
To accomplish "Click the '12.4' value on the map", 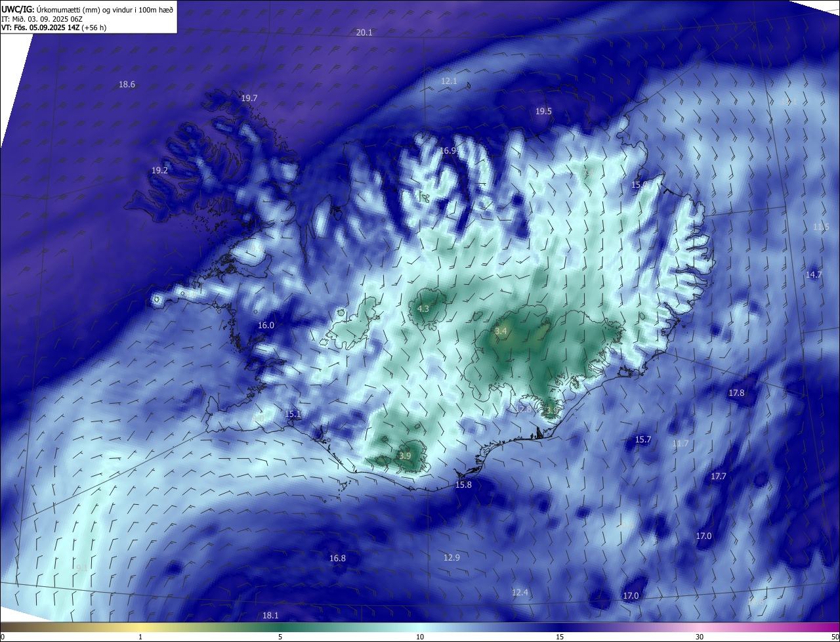I will click(x=520, y=593).
